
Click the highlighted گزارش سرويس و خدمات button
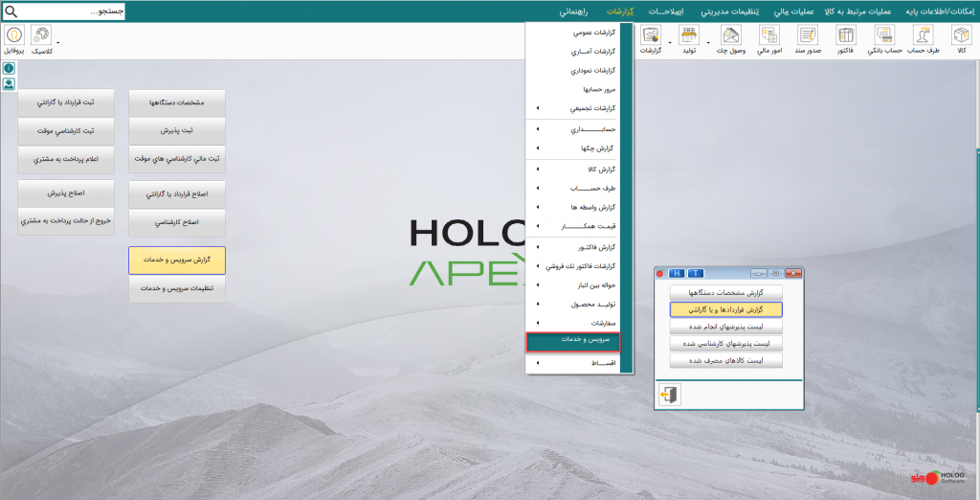(177, 261)
